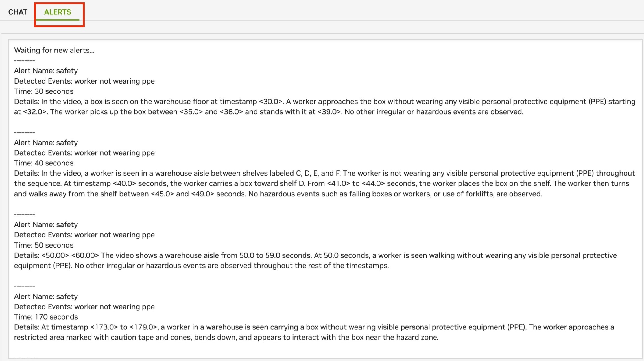The height and width of the screenshot is (361, 644).
Task: Click the Detected Events line above 'Time: 170 seconds'
Action: pos(84,307)
